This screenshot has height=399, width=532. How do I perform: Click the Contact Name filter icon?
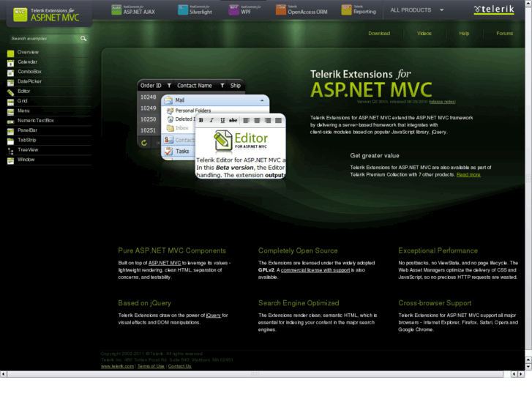222,86
